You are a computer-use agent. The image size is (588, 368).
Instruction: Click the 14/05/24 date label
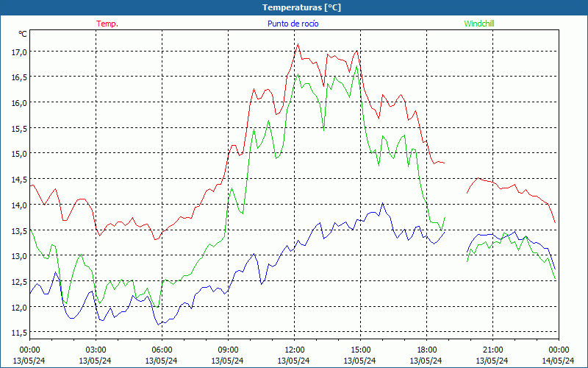(x=559, y=361)
